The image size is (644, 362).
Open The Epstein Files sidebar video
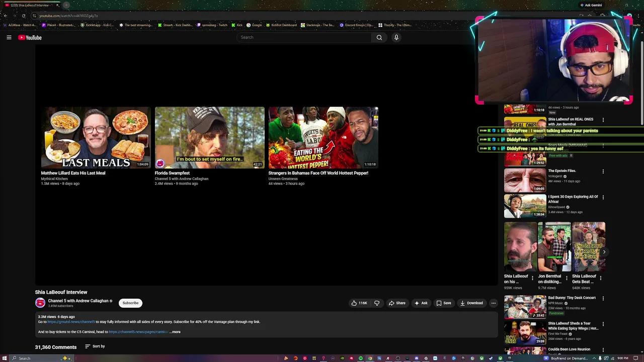tap(525, 180)
